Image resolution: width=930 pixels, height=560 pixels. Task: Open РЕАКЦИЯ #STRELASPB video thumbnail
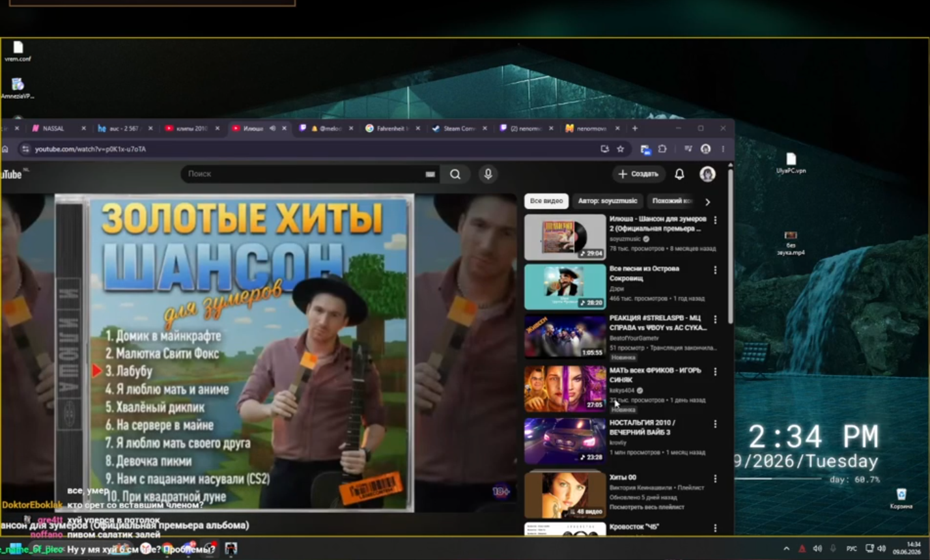[565, 336]
